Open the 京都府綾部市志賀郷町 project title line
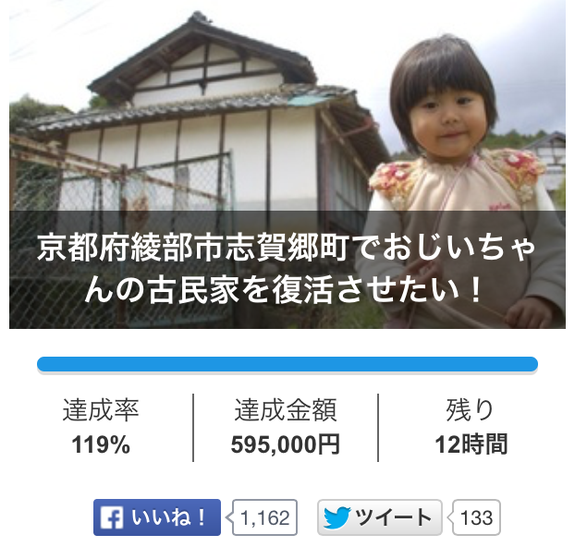 point(287,249)
